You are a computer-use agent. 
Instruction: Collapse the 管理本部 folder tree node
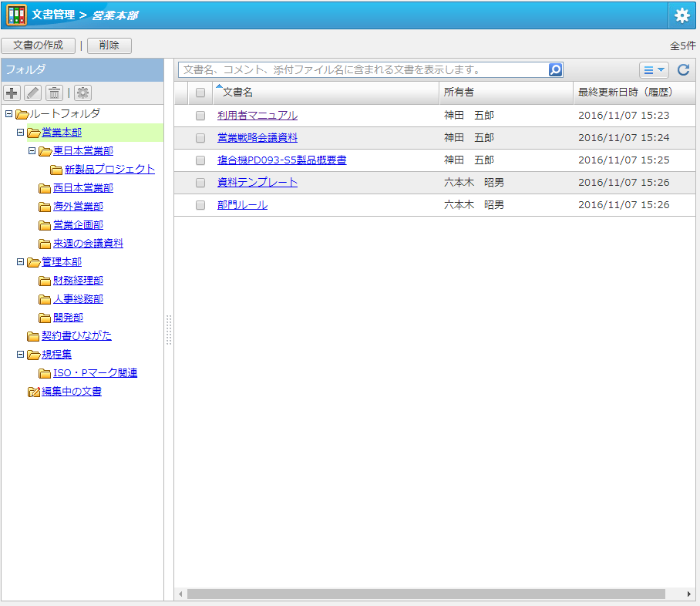click(21, 262)
